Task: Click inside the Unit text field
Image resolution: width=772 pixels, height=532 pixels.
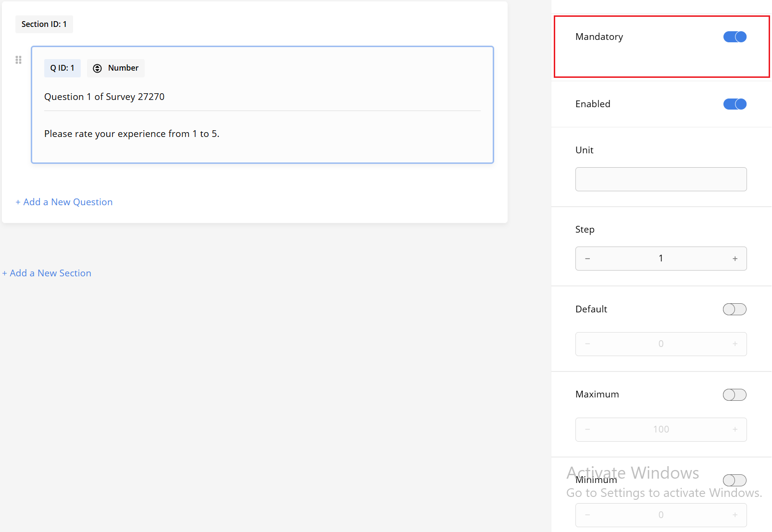Action: tap(660, 179)
